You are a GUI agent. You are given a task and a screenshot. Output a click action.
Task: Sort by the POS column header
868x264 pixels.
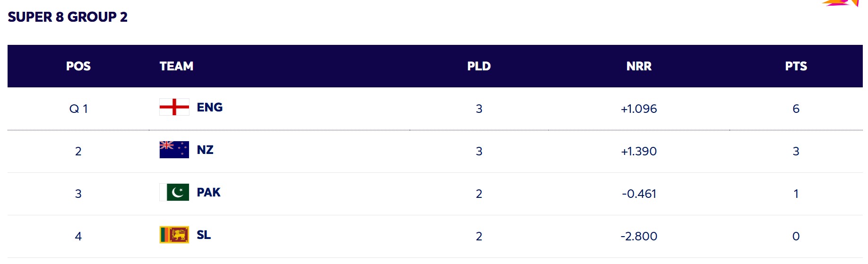(78, 66)
